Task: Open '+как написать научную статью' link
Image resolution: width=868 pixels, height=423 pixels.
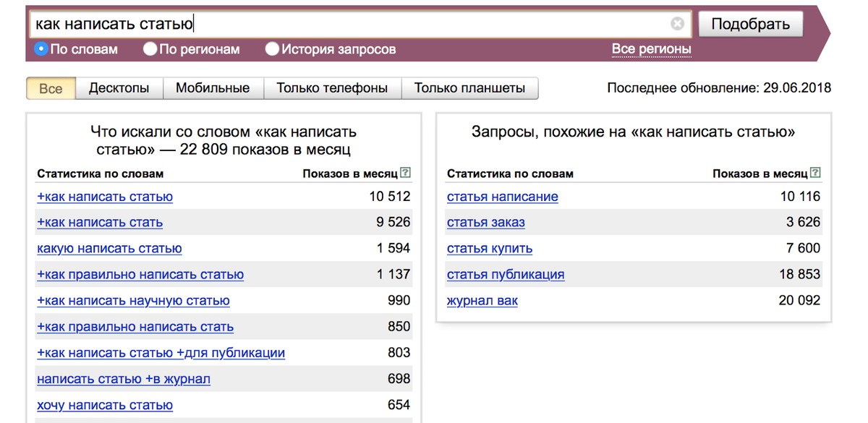Action: tap(133, 301)
